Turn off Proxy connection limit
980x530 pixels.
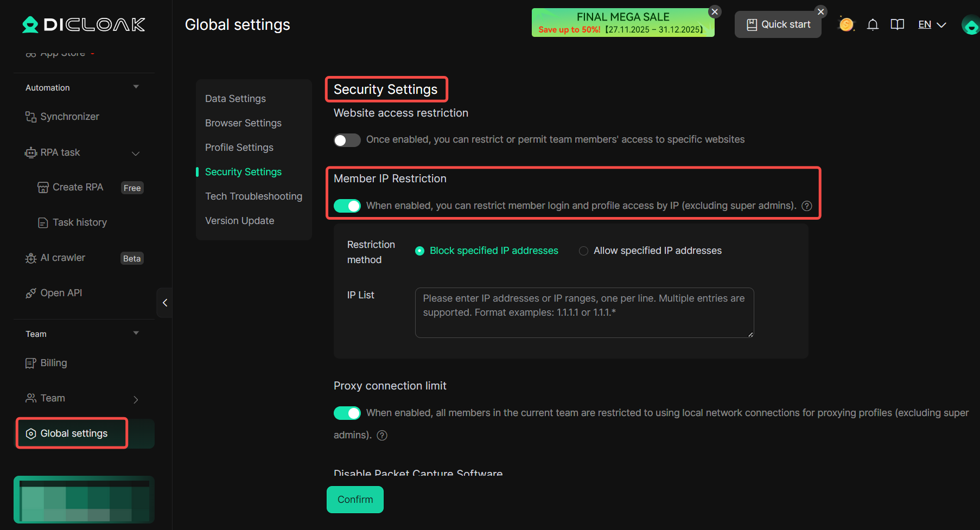pos(347,413)
